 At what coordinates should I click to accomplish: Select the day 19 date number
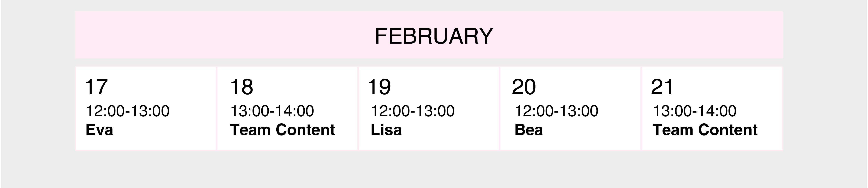click(x=380, y=87)
